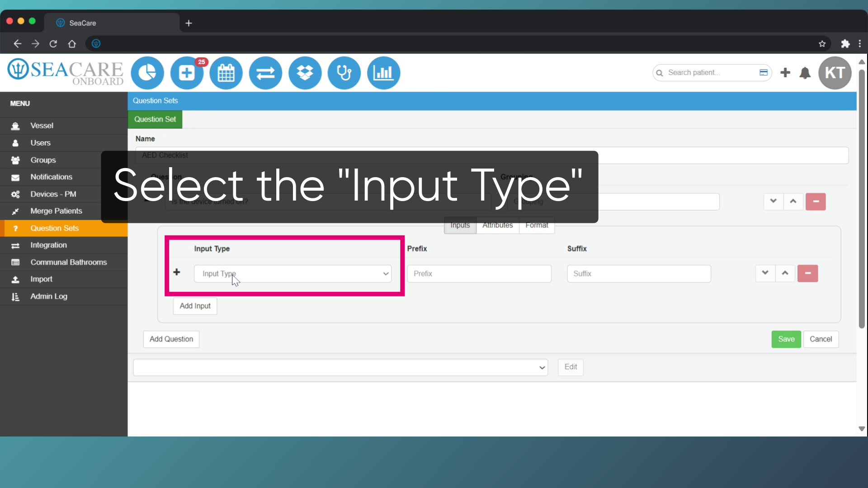Screen dimensions: 868x488
Task: Click the browser home icon
Action: click(x=72, y=44)
